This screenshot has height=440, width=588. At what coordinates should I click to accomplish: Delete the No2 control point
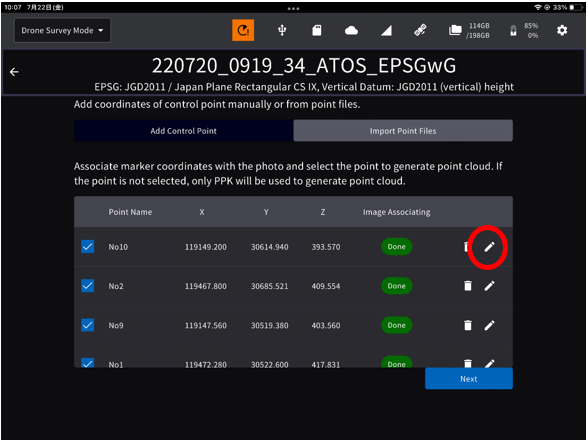click(468, 286)
